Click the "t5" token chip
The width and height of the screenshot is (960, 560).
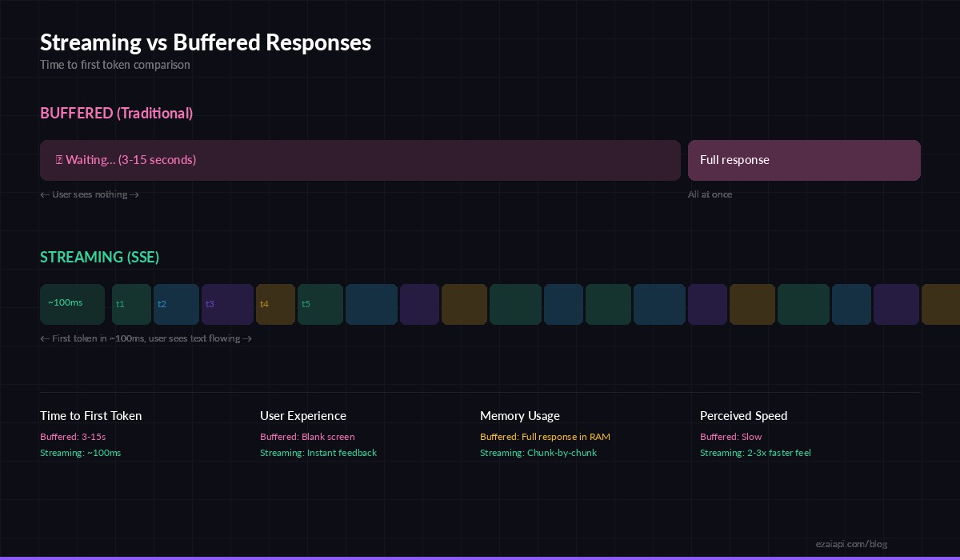pos(320,304)
